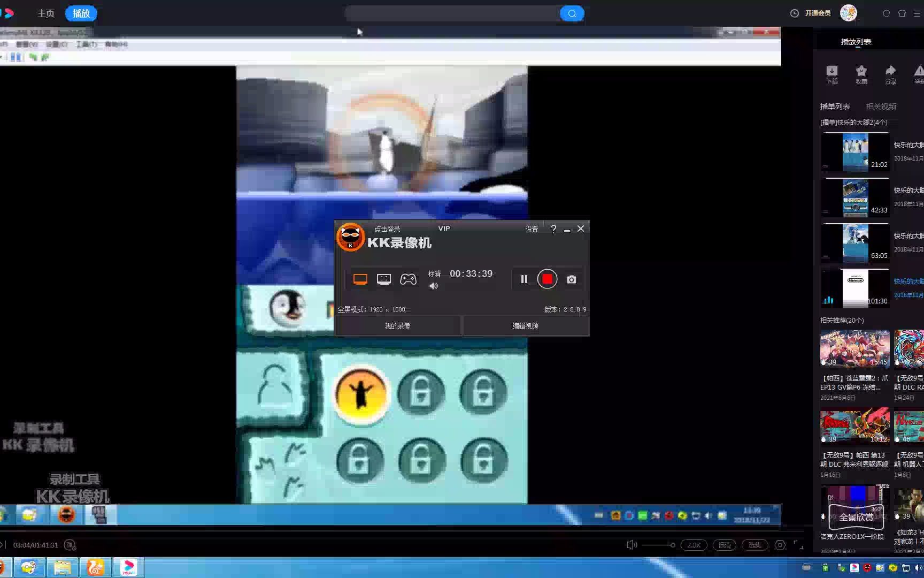This screenshot has width=924, height=578.
Task: Click the VIP label in KK recorder
Action: tap(444, 229)
